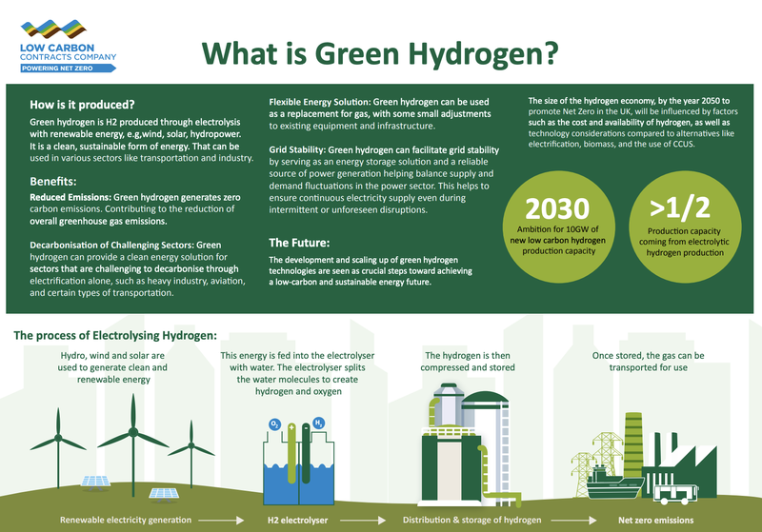Screen dimensions: 762x532
Task: Click the electricity pylon illustration
Action: 600,462
